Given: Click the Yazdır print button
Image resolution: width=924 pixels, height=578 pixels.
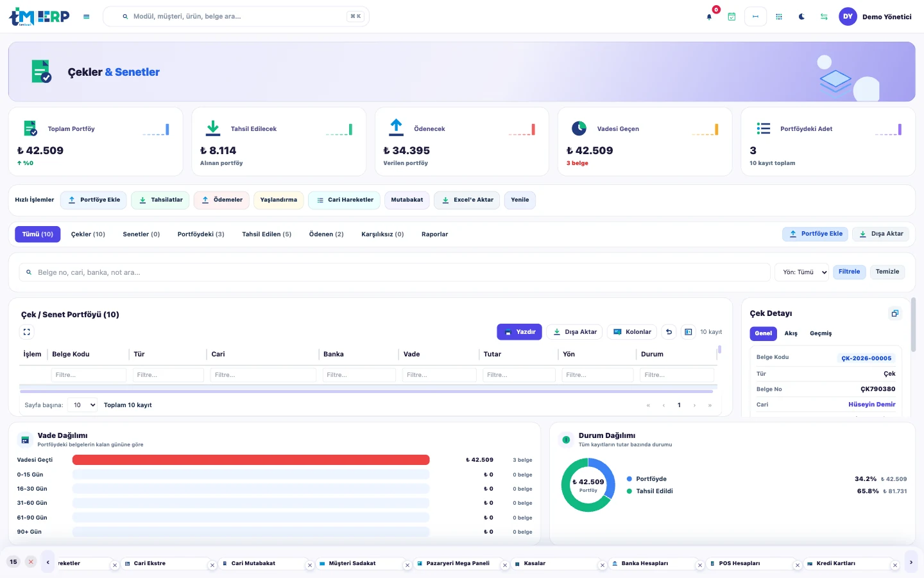Looking at the screenshot, I should pyautogui.click(x=520, y=332).
